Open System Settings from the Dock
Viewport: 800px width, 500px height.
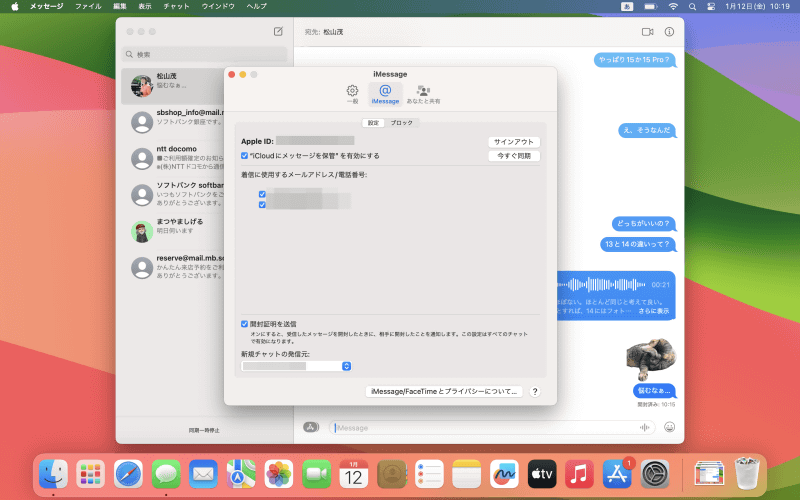tap(655, 474)
